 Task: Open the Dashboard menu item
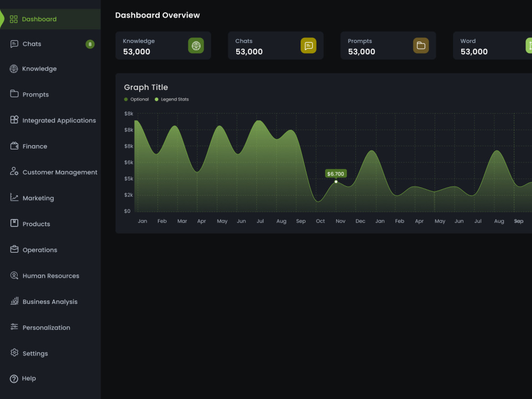pyautogui.click(x=50, y=19)
